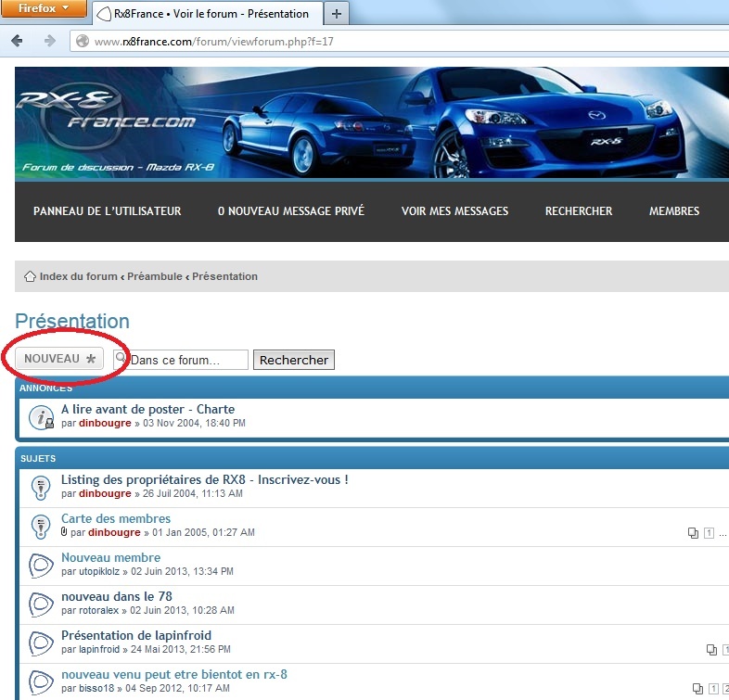
Task: Click topic icon beside Présentation de lapinfroid
Action: point(41,643)
